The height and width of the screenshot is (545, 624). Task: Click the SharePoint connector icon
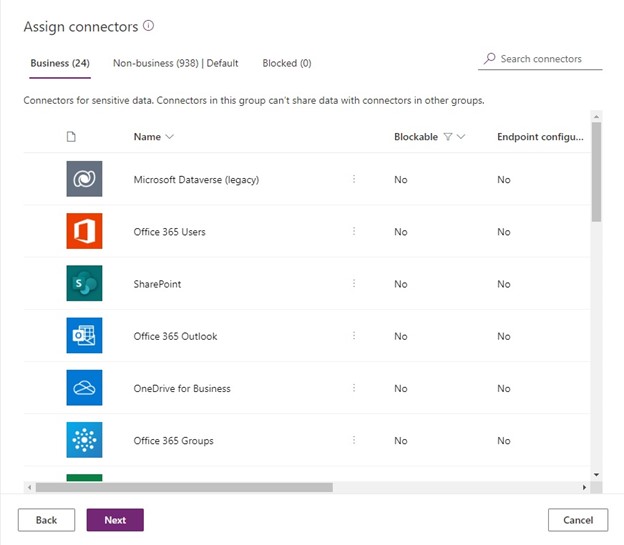(84, 284)
